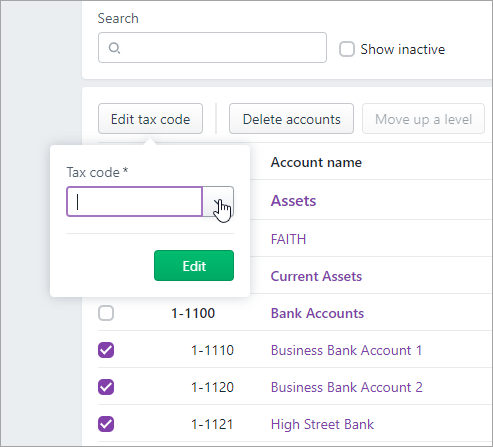The image size is (493, 447).
Task: Click the Delete accounts button
Action: pyautogui.click(x=291, y=119)
